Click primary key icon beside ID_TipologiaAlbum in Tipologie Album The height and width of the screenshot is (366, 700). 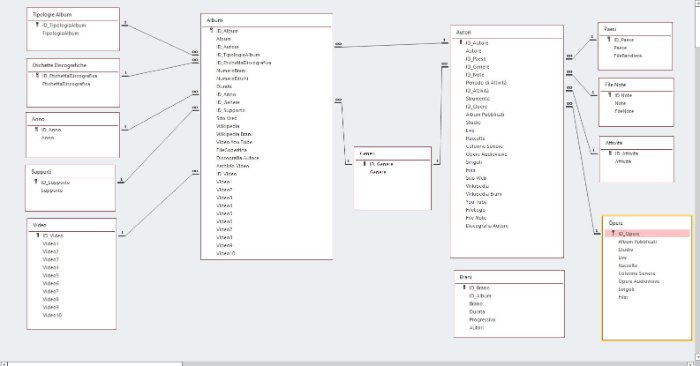[37, 25]
